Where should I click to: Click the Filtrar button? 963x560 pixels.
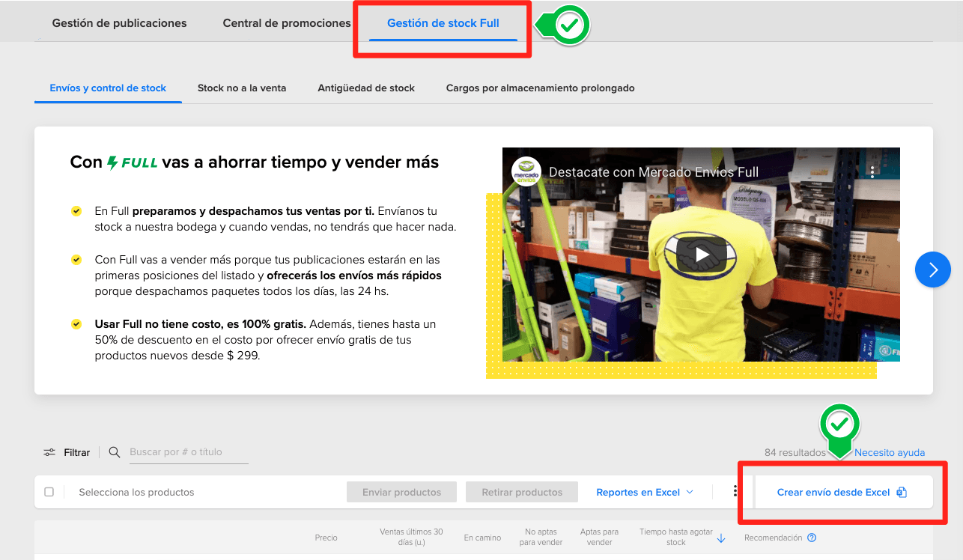(x=67, y=452)
